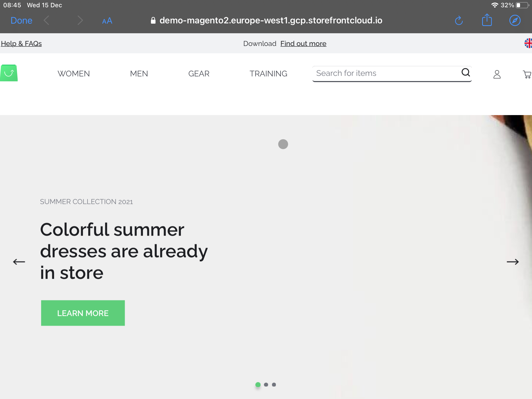Screen dimensions: 532x399
Task: Click the search magnifier icon
Action: click(465, 72)
